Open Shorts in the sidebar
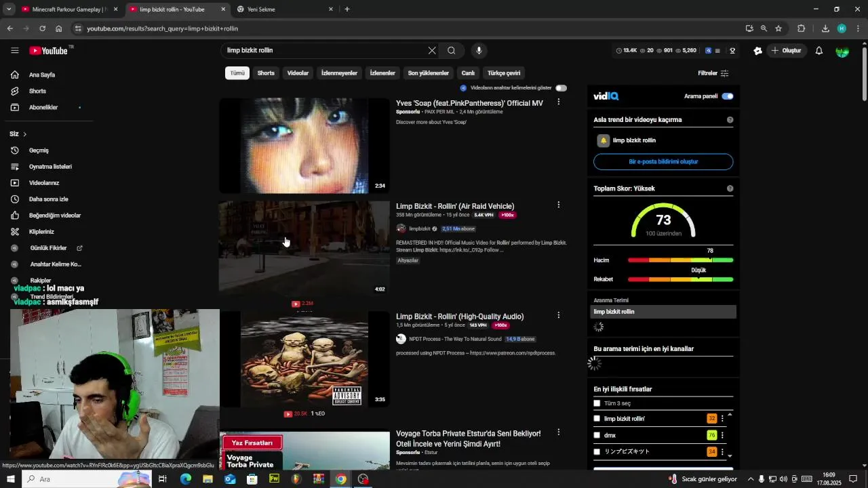The width and height of the screenshot is (868, 488). pyautogui.click(x=37, y=91)
